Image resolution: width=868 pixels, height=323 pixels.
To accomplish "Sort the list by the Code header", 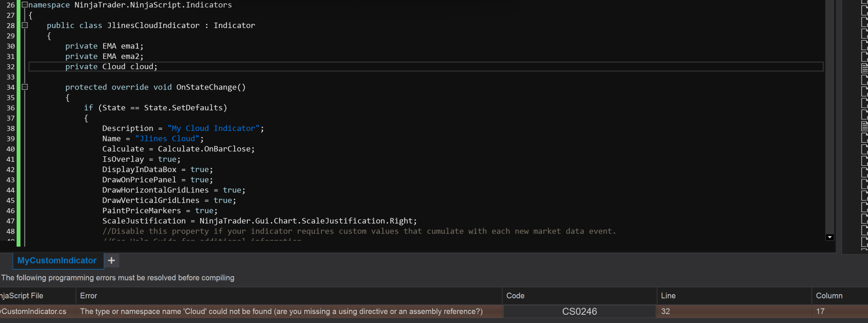I will click(x=515, y=296).
